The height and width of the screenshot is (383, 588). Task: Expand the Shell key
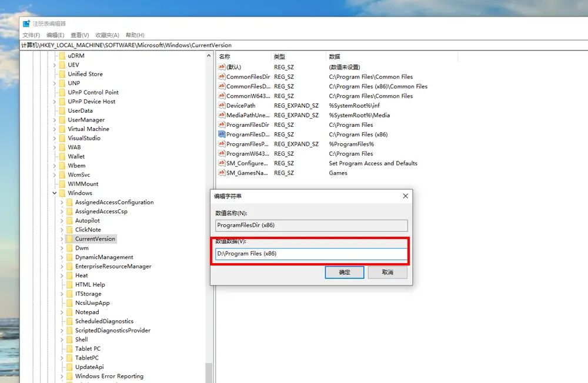(62, 340)
